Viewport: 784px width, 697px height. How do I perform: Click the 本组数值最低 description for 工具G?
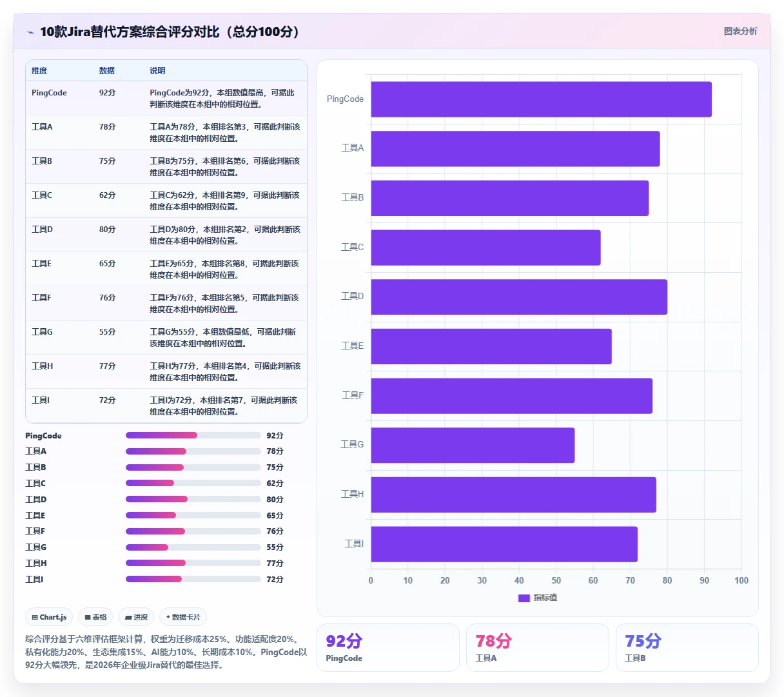(x=223, y=338)
